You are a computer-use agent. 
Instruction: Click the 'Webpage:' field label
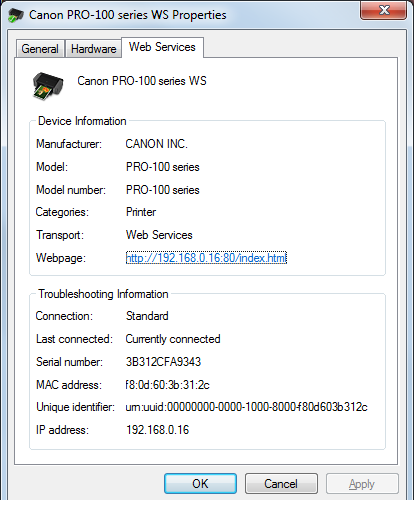[61, 258]
